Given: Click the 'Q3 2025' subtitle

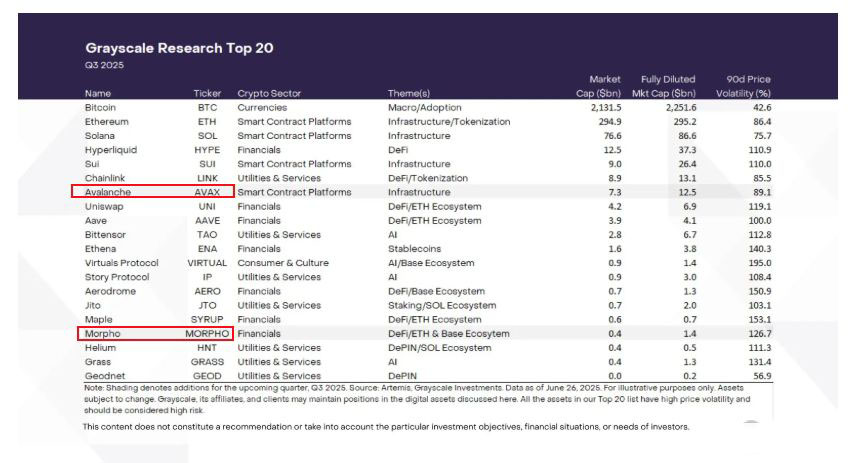Looking at the screenshot, I should (x=104, y=65).
